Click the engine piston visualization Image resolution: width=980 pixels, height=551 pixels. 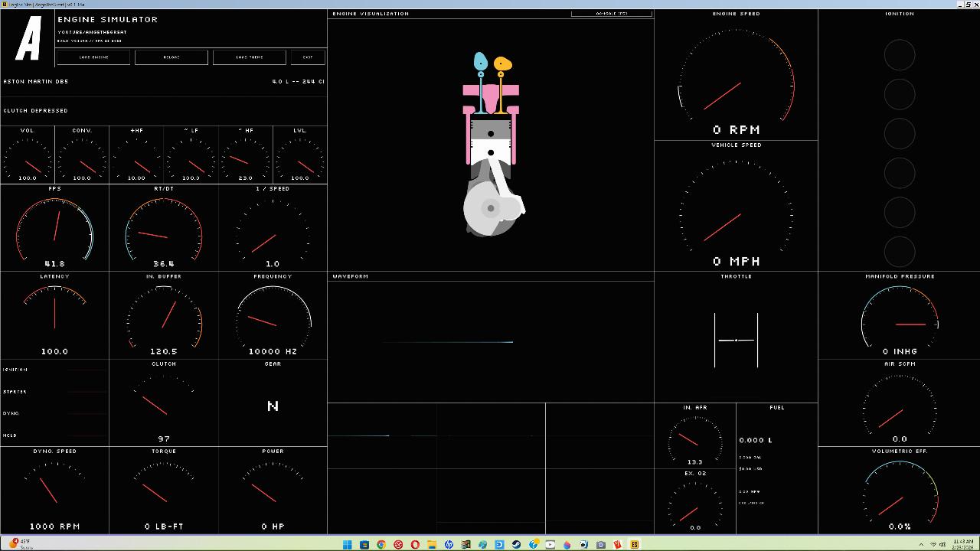[x=491, y=145]
